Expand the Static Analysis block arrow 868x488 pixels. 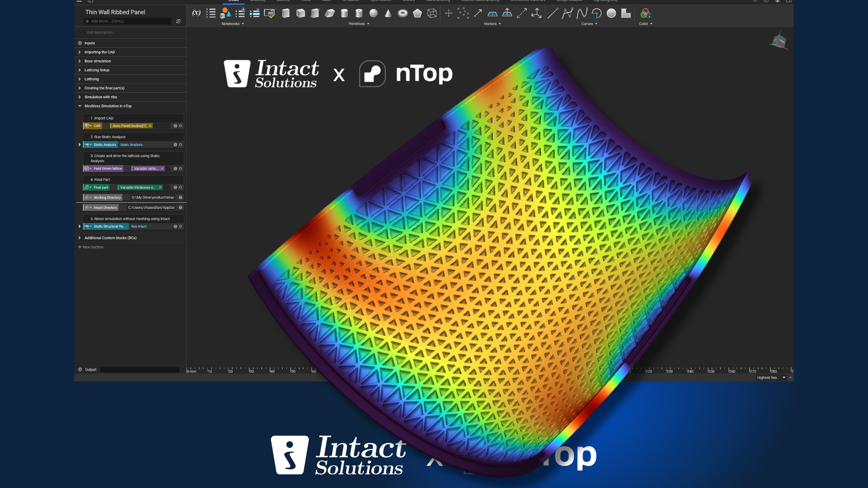tap(80, 145)
